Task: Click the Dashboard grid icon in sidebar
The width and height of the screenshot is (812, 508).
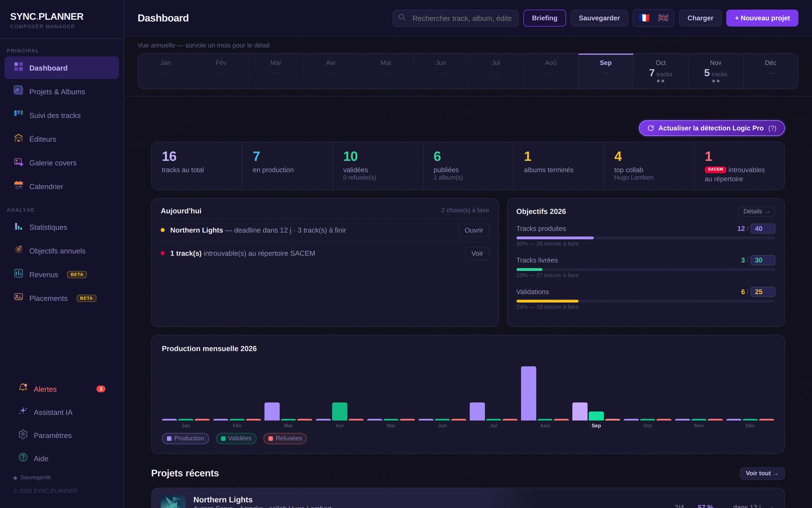Action: [x=18, y=67]
